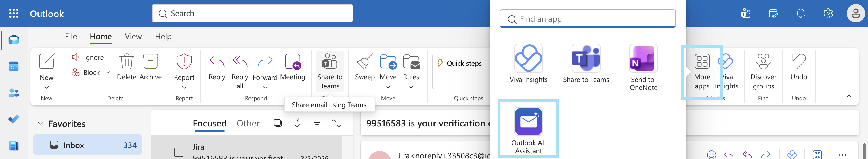Select the Home tab
The width and height of the screenshot is (868, 159).
[x=101, y=37]
